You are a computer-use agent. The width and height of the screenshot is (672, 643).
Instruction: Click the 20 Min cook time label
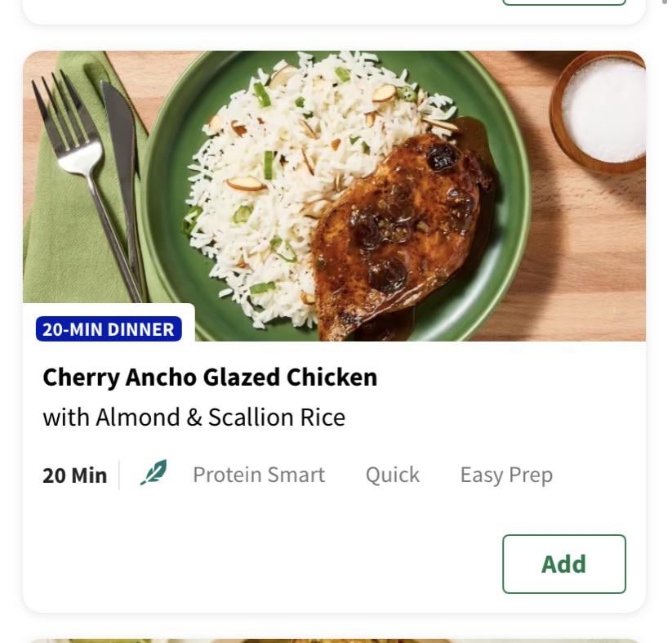click(74, 475)
